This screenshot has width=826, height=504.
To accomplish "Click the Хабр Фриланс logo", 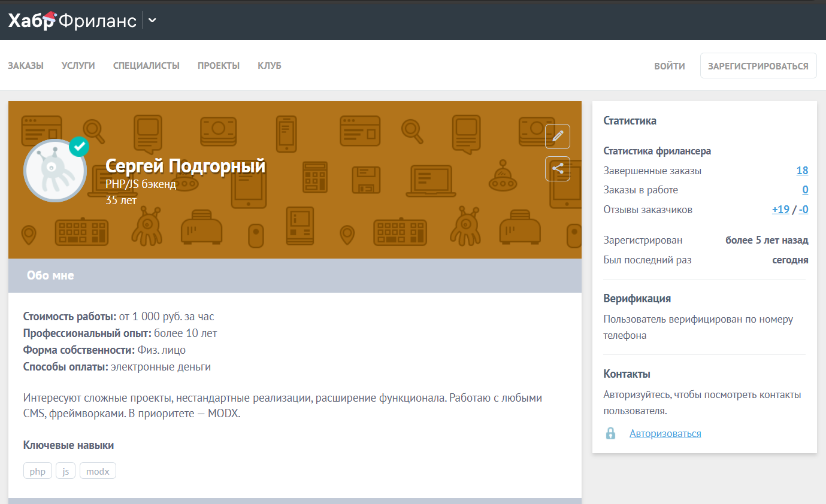I will tap(72, 20).
